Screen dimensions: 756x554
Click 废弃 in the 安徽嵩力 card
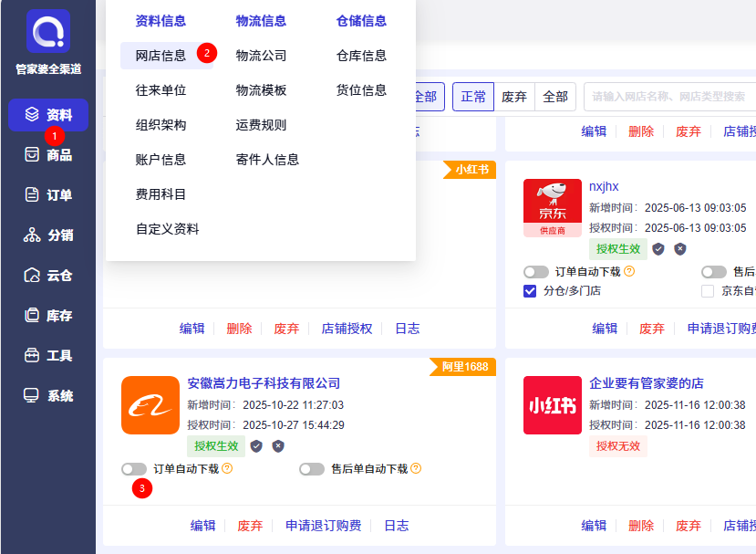250,526
